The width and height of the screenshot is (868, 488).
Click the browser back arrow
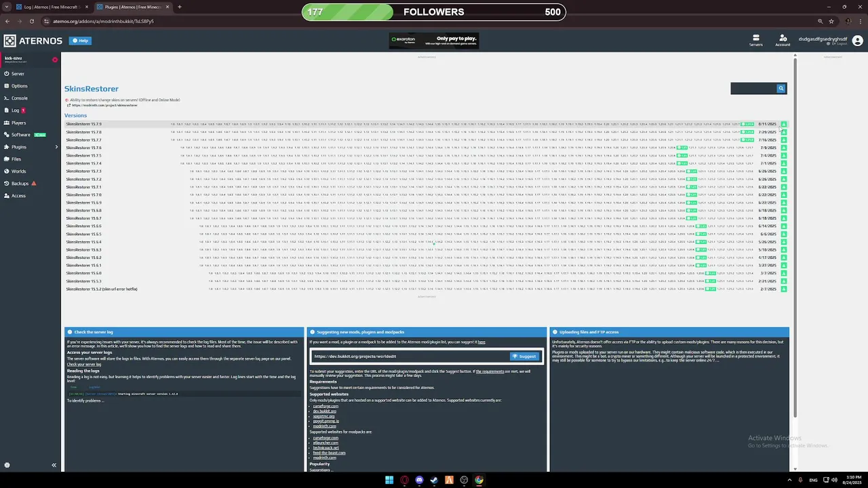pyautogui.click(x=7, y=21)
